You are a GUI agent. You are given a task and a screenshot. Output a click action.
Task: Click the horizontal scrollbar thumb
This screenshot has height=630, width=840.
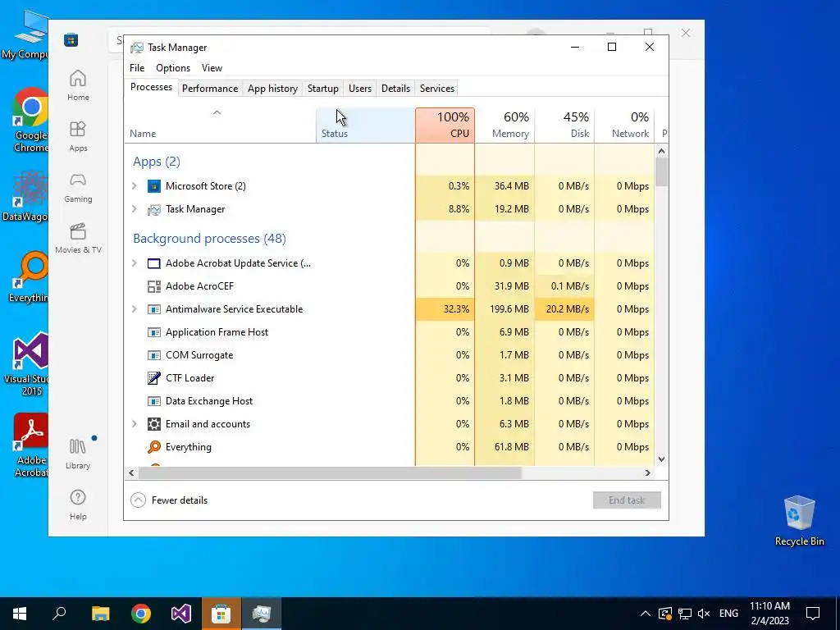[x=330, y=473]
